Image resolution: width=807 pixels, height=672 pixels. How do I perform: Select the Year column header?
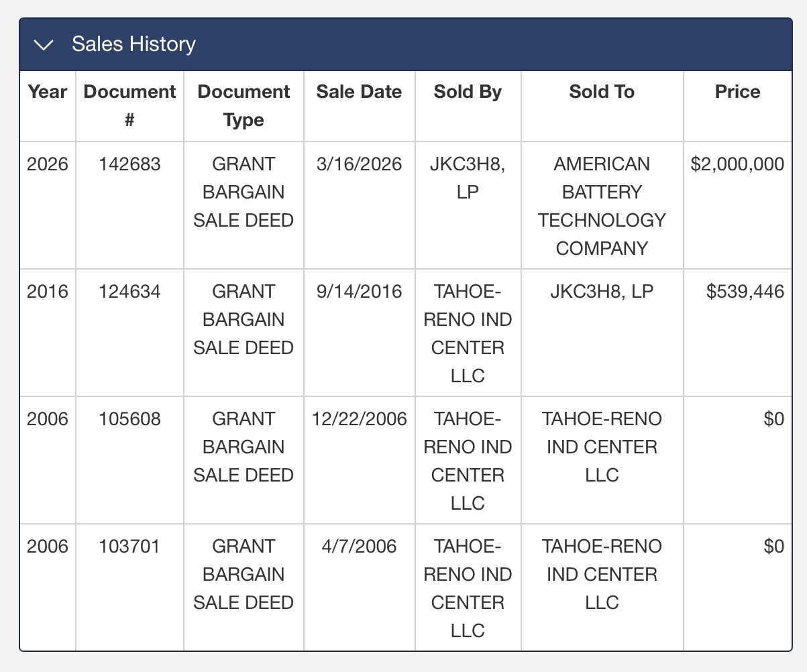pyautogui.click(x=48, y=92)
